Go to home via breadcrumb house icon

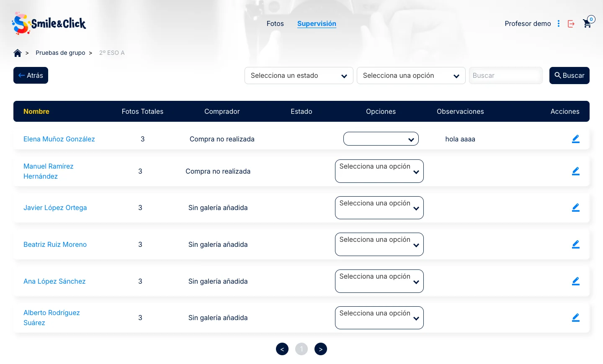click(18, 53)
